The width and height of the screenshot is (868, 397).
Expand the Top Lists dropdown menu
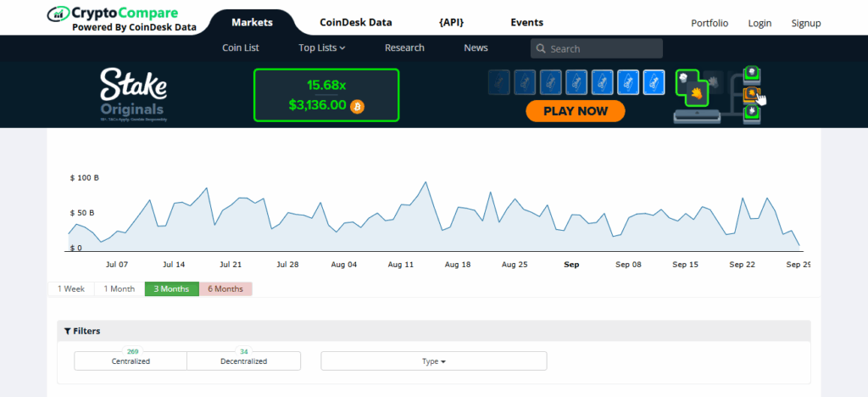point(322,48)
